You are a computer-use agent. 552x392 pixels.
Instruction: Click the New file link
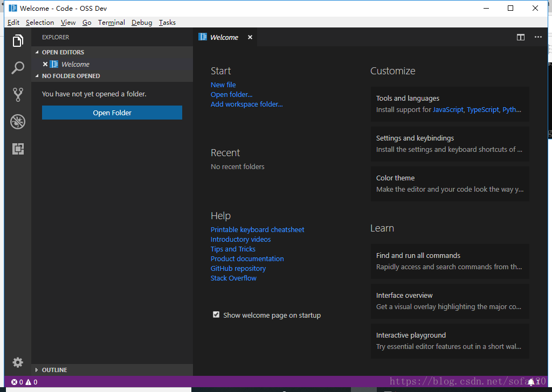tap(223, 85)
